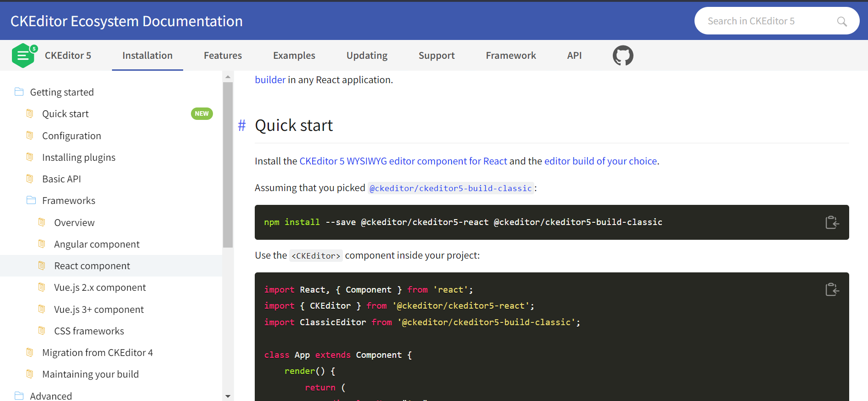Click the @ckeditor/ckeditor5-build-classic inline link
The height and width of the screenshot is (401, 868).
[x=451, y=188]
